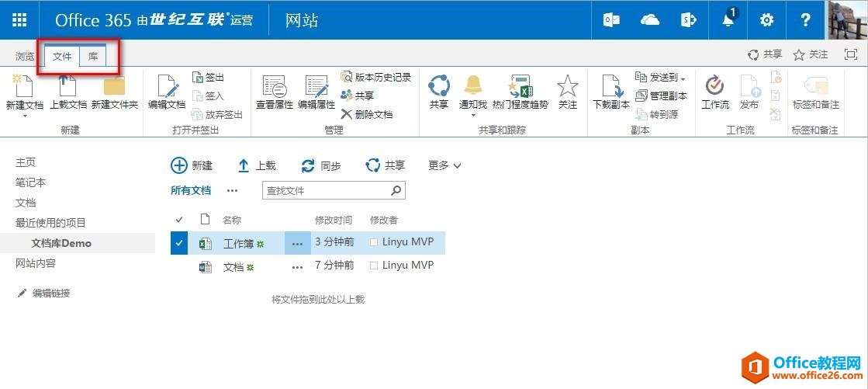The width and height of the screenshot is (868, 389).
Task: Open the 工作簿 file
Action: click(x=239, y=243)
